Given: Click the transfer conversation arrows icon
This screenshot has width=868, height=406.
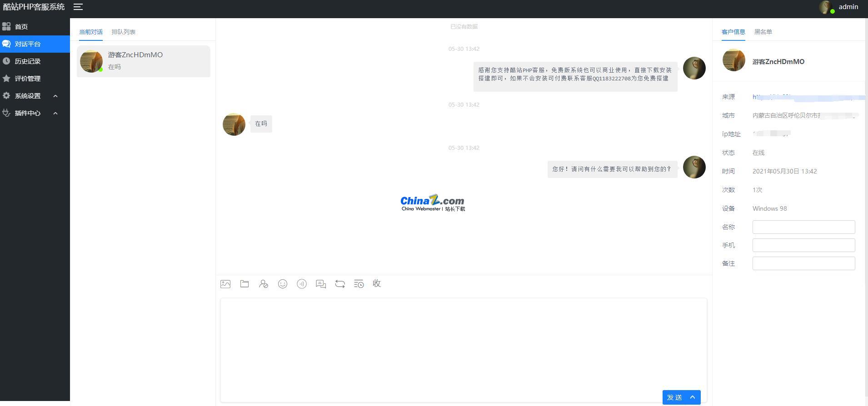Looking at the screenshot, I should pos(340,284).
